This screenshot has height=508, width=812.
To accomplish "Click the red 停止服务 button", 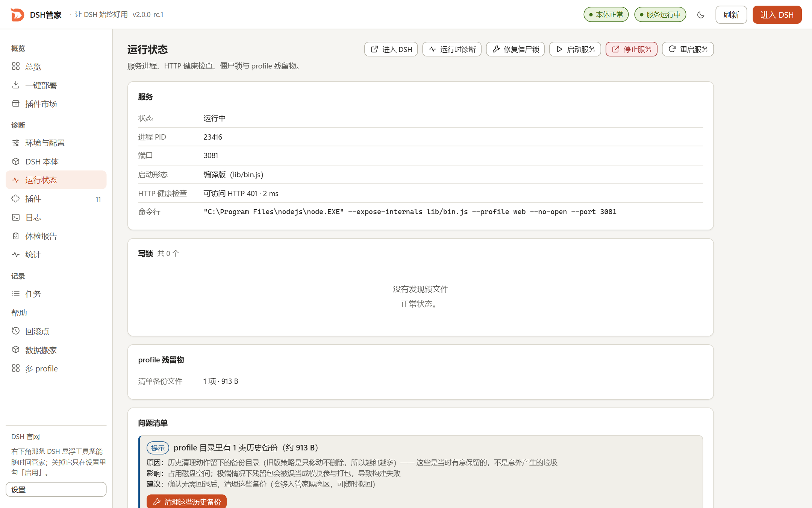I will [x=632, y=49].
